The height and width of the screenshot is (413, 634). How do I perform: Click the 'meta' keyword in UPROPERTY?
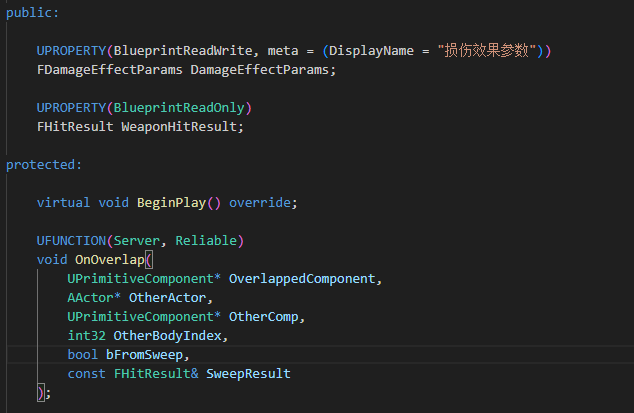pyautogui.click(x=283, y=51)
